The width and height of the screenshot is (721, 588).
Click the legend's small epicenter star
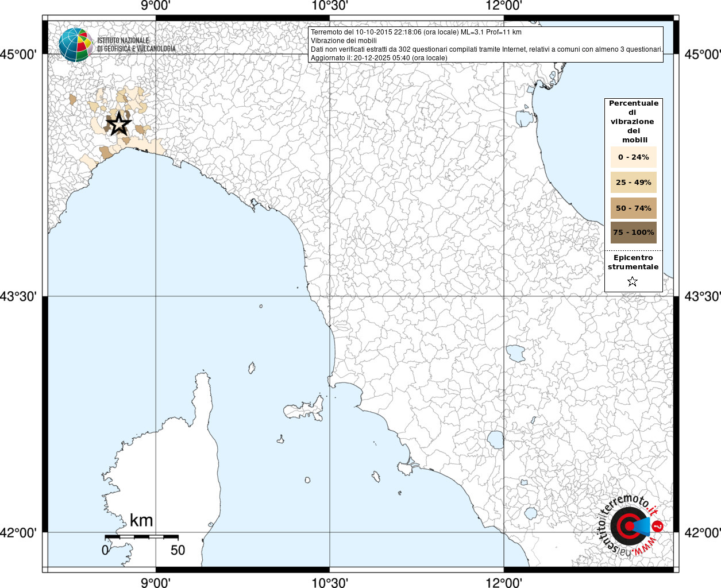point(633,281)
